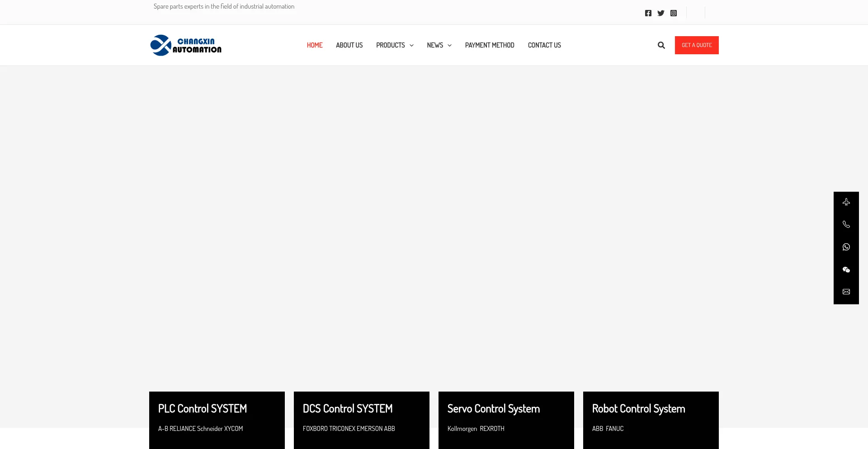This screenshot has height=449, width=868.
Task: Click the Changxin Automation logo
Action: (x=186, y=45)
